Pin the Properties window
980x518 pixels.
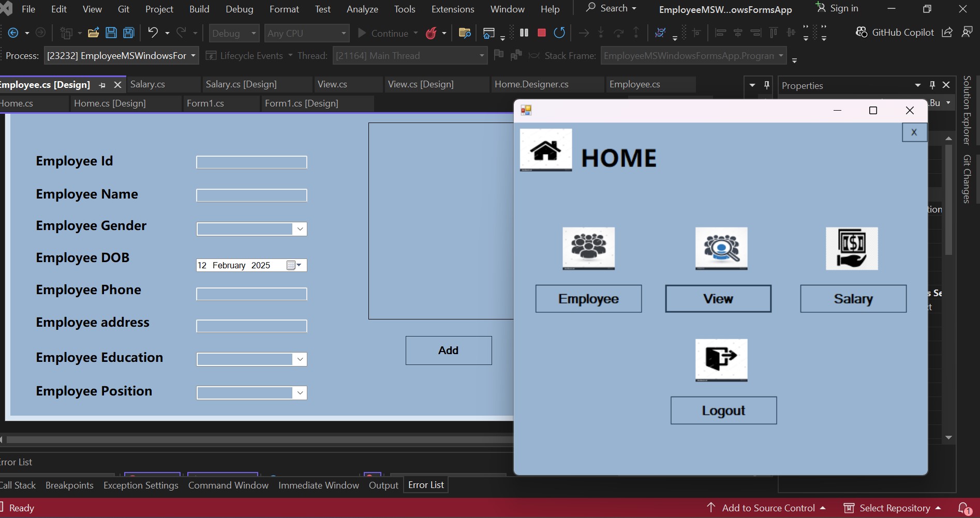(932, 85)
